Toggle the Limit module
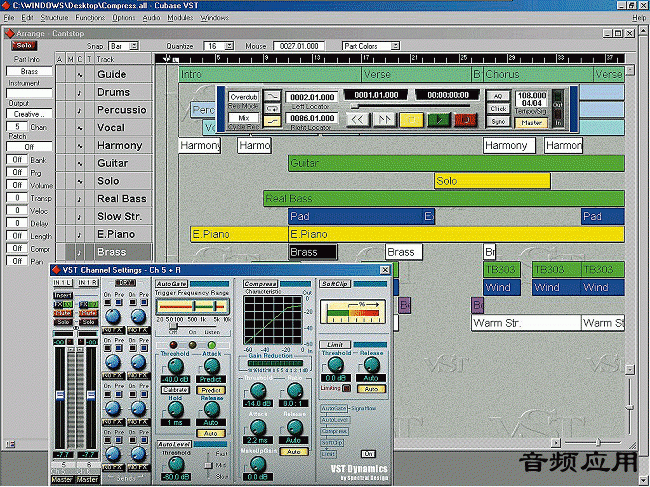Screen dimensions: 650x487 click(x=335, y=344)
